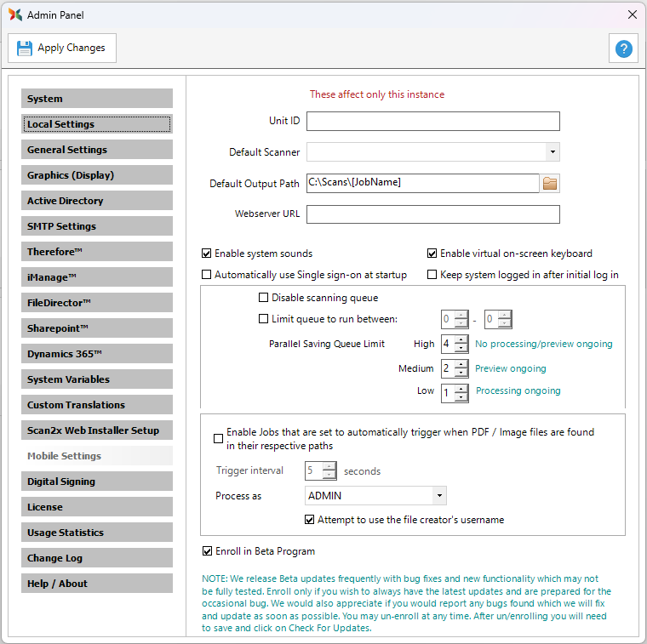647x644 pixels.
Task: Click Apply Changes save button
Action: pos(62,48)
